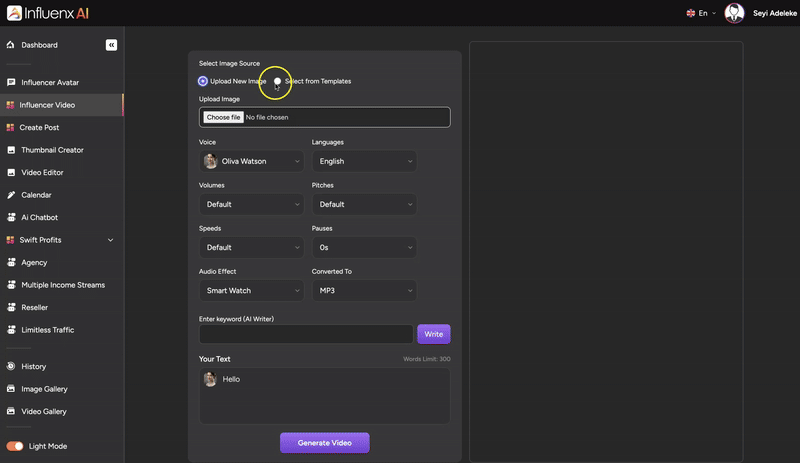The image size is (800, 463).
Task: Click the Calendar pencil icon
Action: [11, 195]
